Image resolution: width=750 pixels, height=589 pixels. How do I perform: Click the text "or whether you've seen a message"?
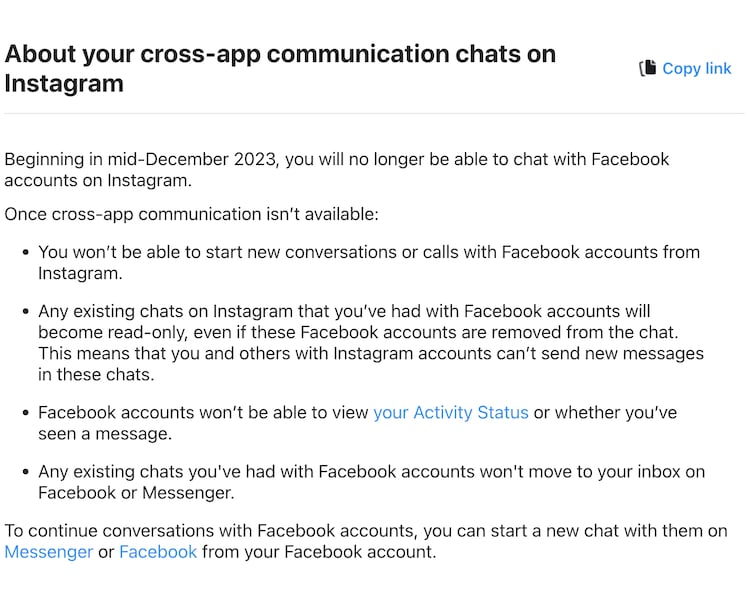(x=605, y=413)
